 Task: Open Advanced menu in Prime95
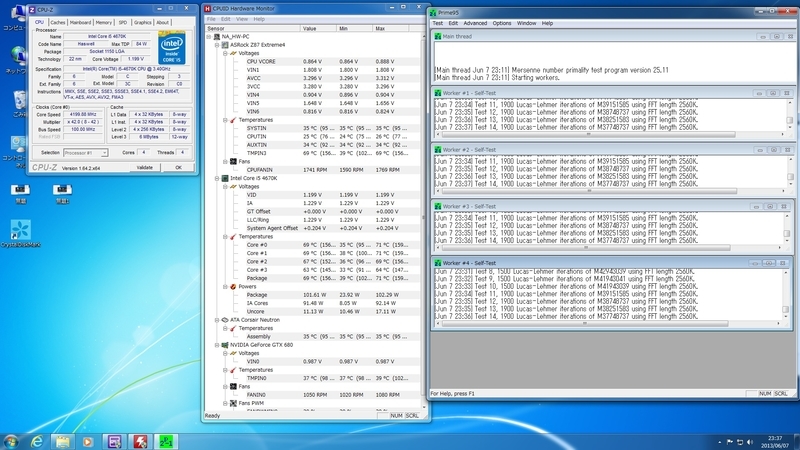pyautogui.click(x=475, y=23)
